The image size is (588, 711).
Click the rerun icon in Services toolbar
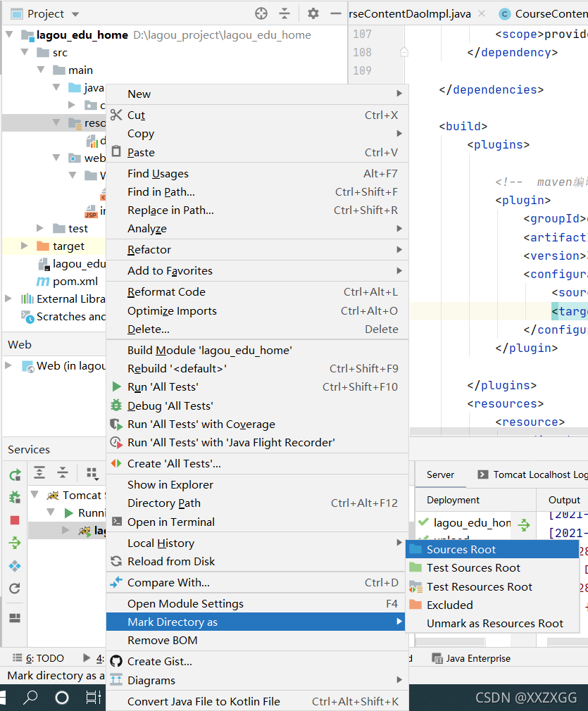[15, 474]
